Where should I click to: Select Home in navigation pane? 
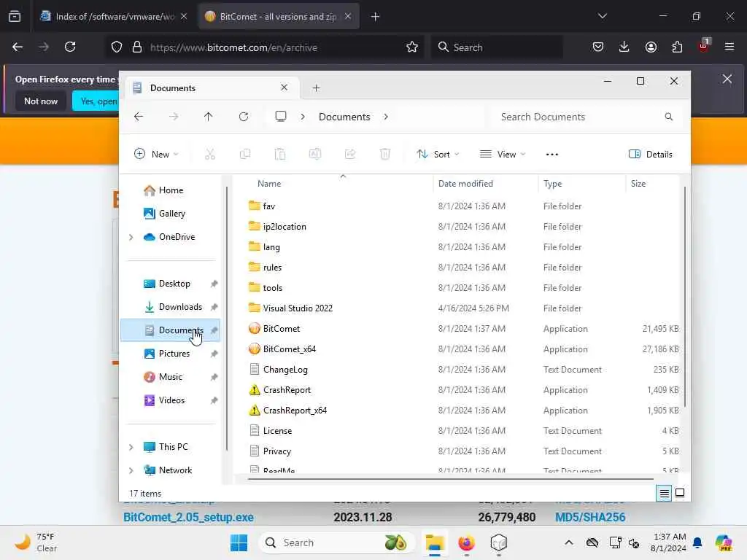pos(171,190)
